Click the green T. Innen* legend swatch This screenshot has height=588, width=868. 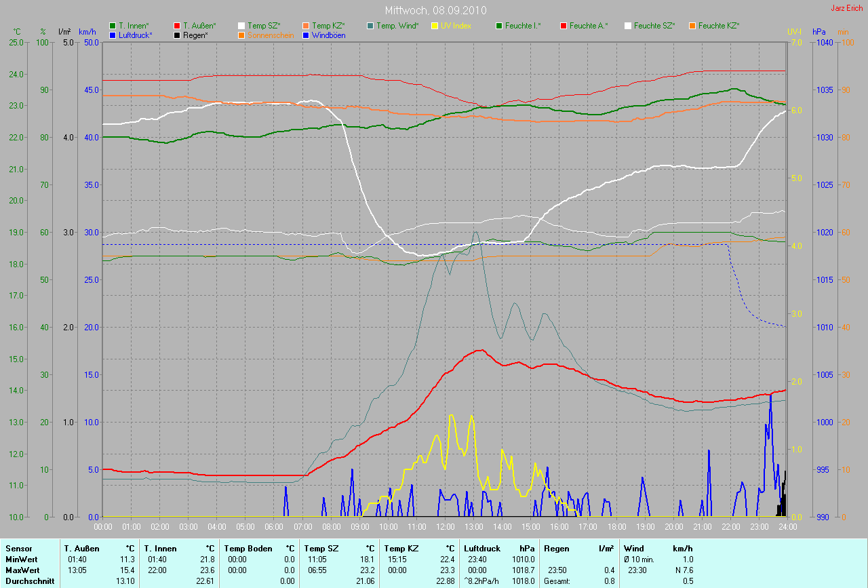(x=113, y=26)
